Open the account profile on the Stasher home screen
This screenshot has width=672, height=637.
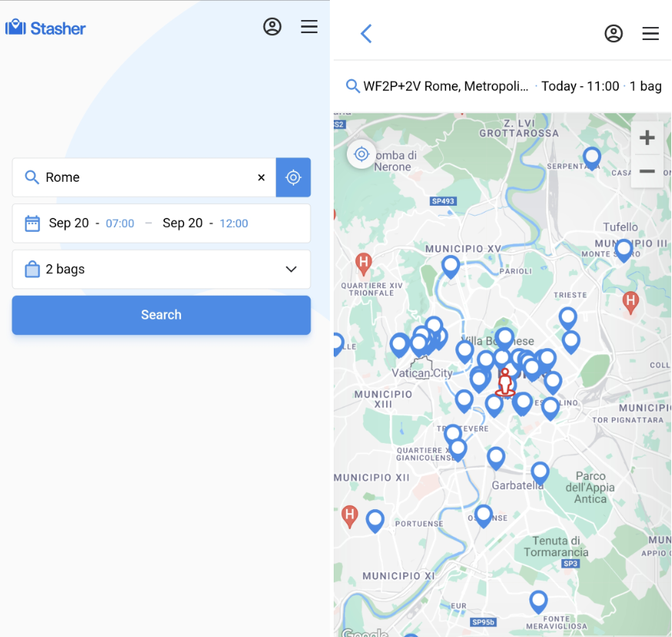272,26
